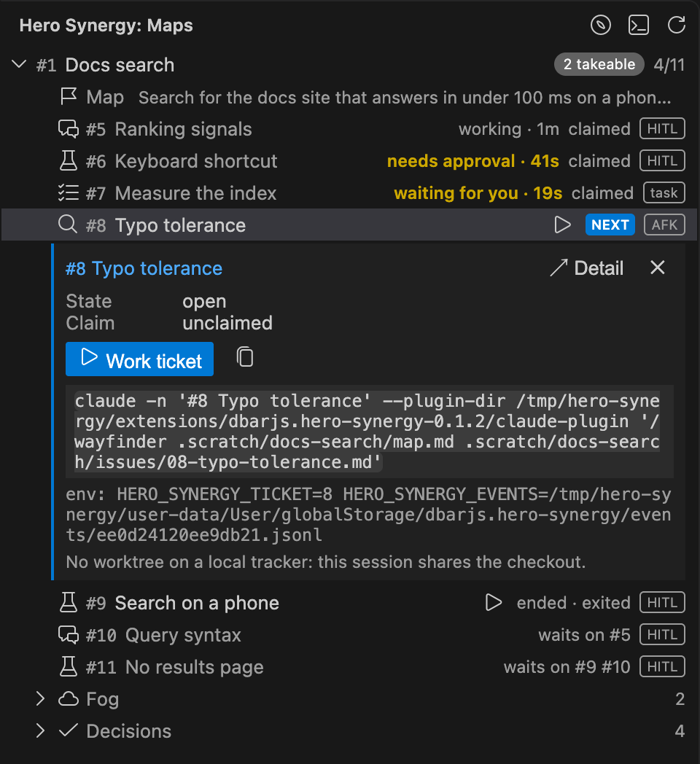Select the Map flag icon
The height and width of the screenshot is (764, 700).
pos(69,96)
